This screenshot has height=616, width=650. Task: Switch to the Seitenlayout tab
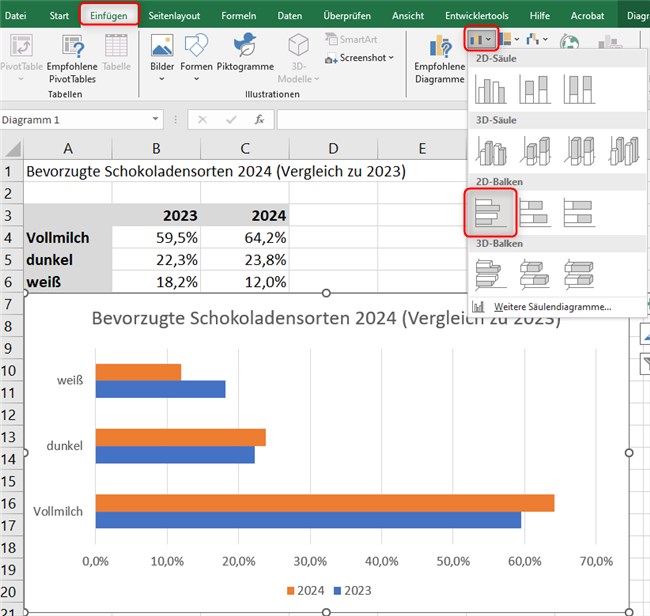pos(174,16)
